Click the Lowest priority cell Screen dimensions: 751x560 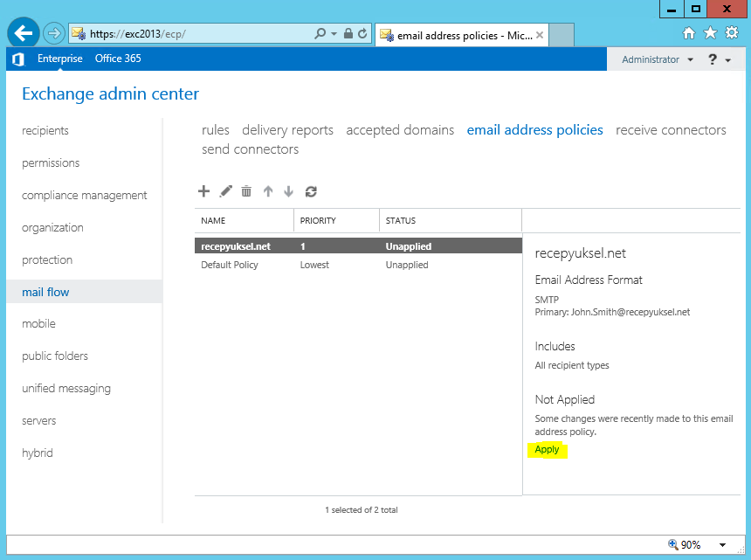tap(314, 265)
